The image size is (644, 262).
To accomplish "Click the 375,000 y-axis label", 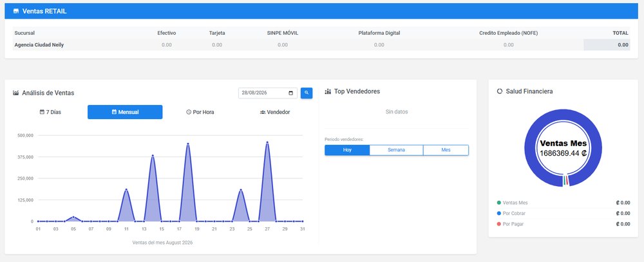I will point(26,157).
